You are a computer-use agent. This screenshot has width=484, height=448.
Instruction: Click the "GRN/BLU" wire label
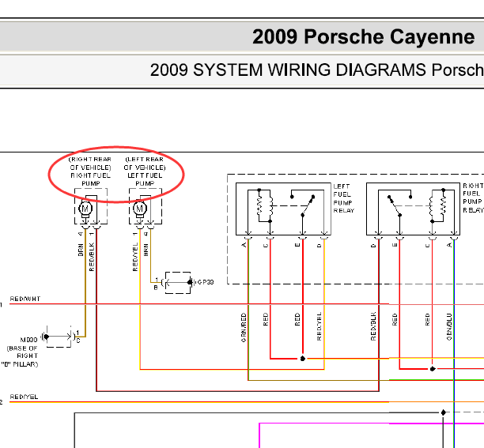(449, 327)
